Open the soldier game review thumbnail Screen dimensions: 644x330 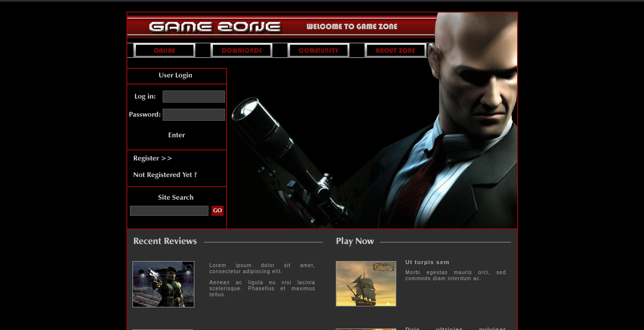click(163, 284)
